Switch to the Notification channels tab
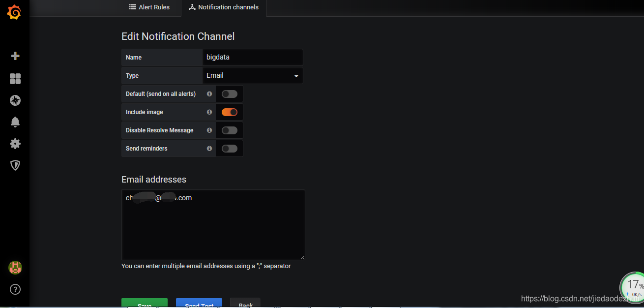The image size is (644, 308). point(224,7)
